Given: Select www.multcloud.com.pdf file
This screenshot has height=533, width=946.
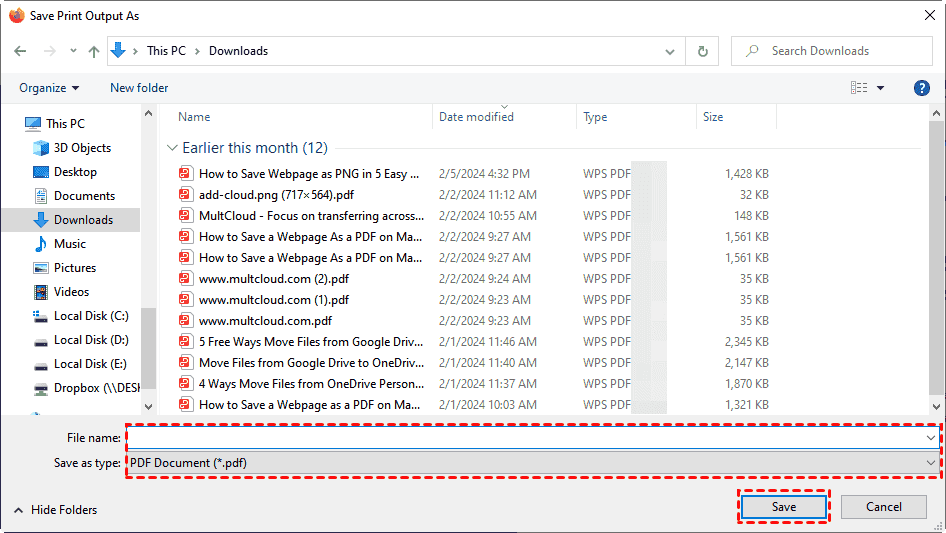Looking at the screenshot, I should coord(265,321).
